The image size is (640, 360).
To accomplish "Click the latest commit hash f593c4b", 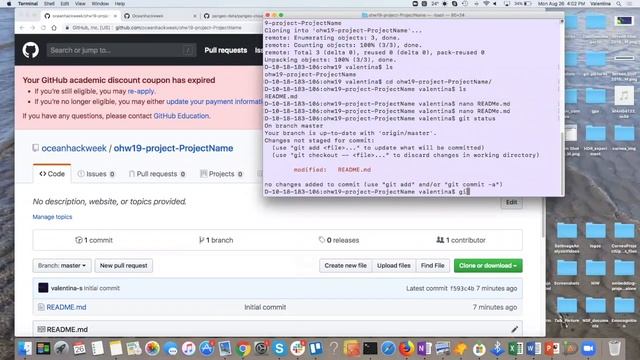I will [x=462, y=288].
